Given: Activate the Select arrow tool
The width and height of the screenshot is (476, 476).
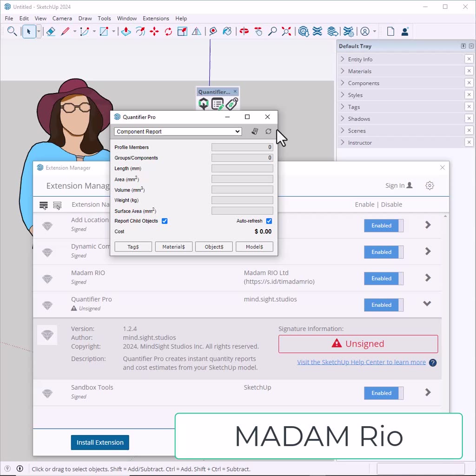Looking at the screenshot, I should pos(29,31).
